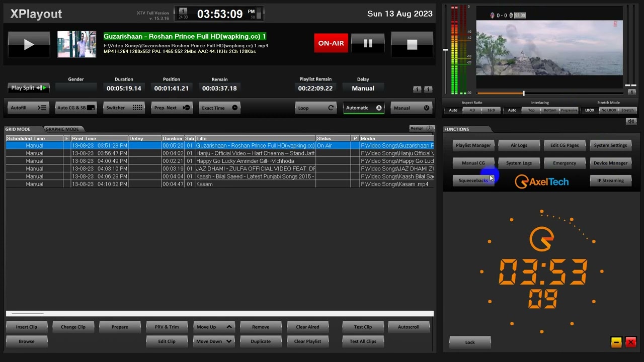This screenshot has height=362, width=644.
Task: Click the Status column header
Action: coord(333,138)
